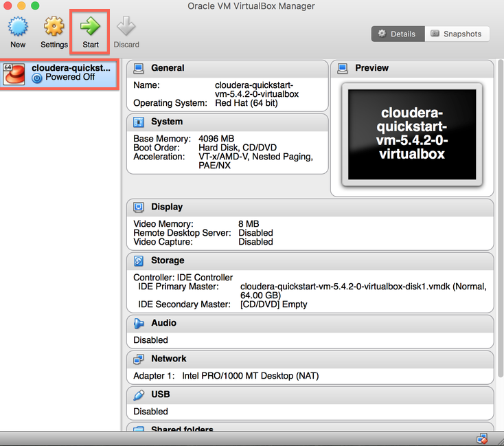Click the Preview section monitor icon

tap(343, 68)
